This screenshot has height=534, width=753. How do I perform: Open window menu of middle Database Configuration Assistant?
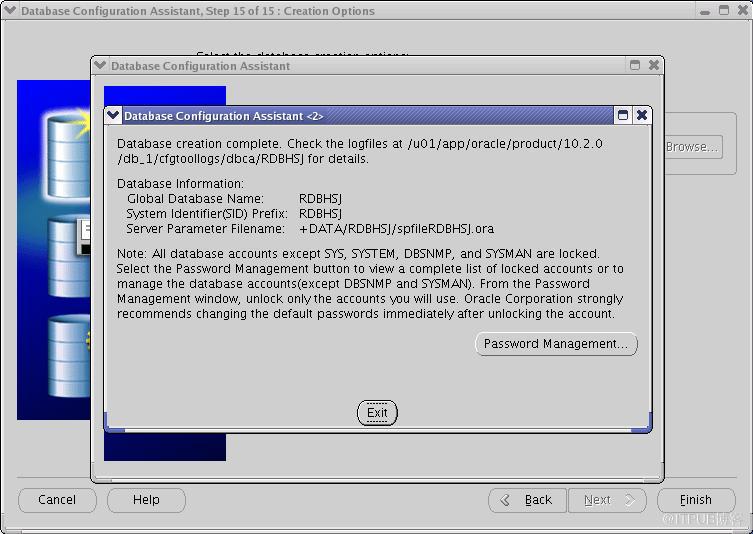point(100,65)
